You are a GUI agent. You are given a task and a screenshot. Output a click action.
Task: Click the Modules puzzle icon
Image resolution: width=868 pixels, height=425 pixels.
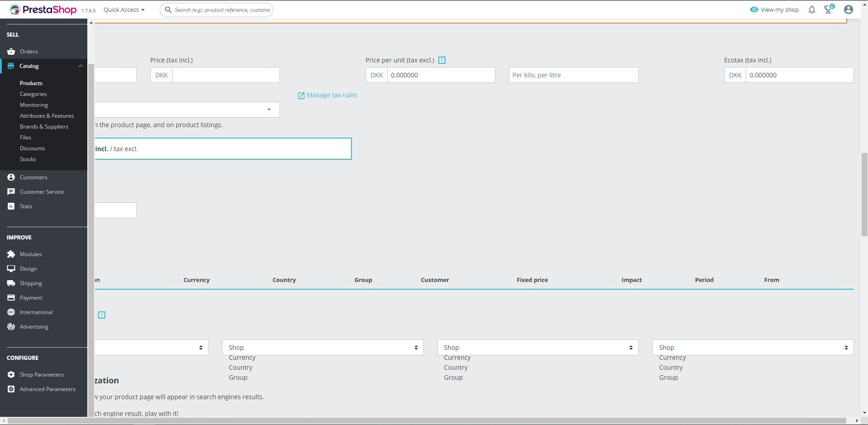(11, 254)
